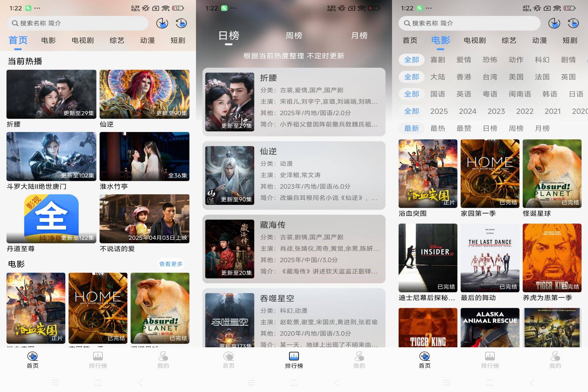Viewport: 588px width, 392px height.
Task: Open viewing history using the clock icon
Action: click(181, 23)
